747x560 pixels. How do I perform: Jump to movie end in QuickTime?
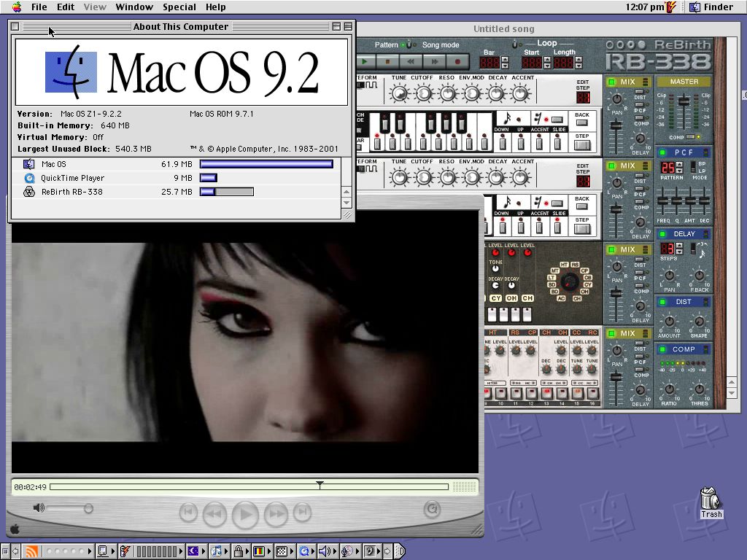click(x=302, y=513)
